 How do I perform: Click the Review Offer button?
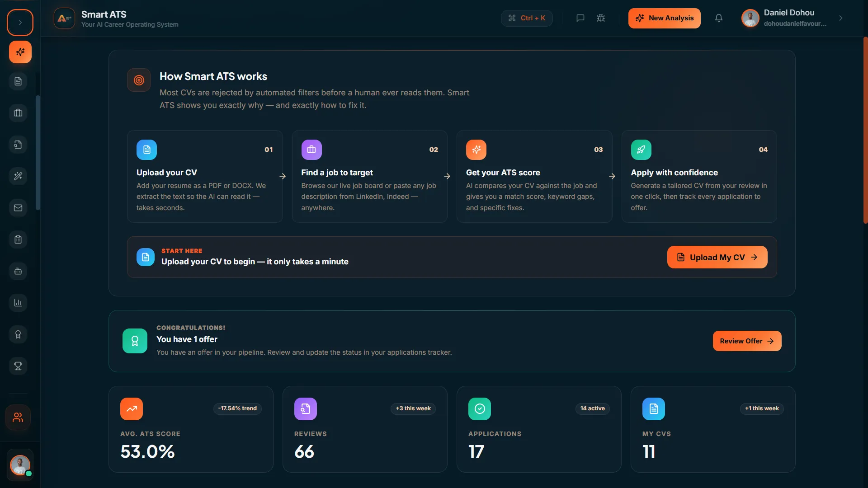pos(747,341)
